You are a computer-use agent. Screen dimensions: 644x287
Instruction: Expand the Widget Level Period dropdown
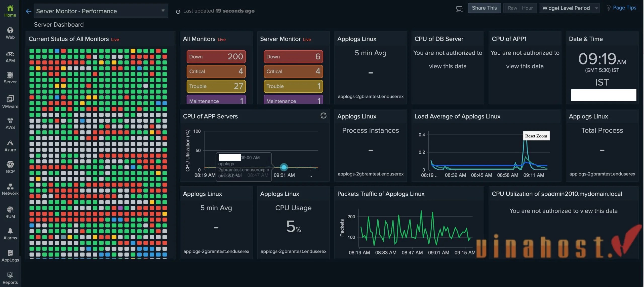pos(569,8)
